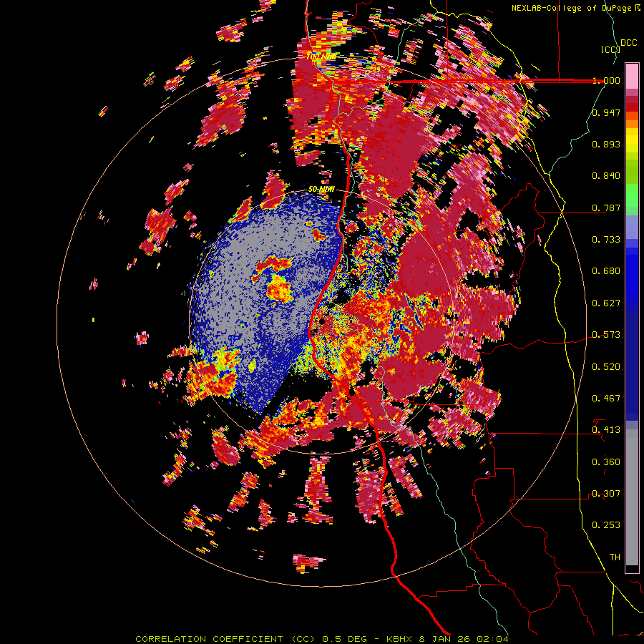Click the 100 NMI range ring label

(x=321, y=56)
